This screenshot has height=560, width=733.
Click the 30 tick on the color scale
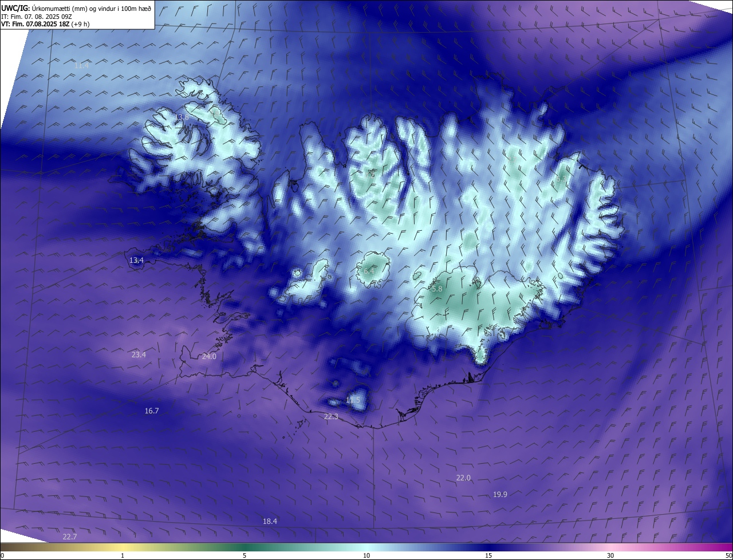click(x=610, y=555)
